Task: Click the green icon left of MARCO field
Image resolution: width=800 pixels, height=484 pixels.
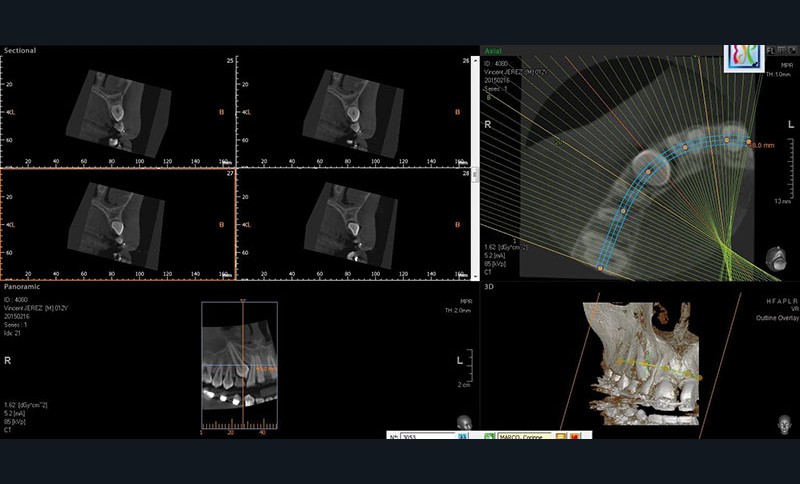Action: [x=490, y=437]
